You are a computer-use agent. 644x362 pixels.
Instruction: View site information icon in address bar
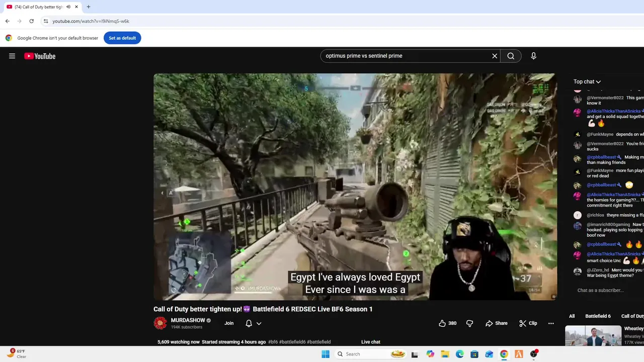46,21
